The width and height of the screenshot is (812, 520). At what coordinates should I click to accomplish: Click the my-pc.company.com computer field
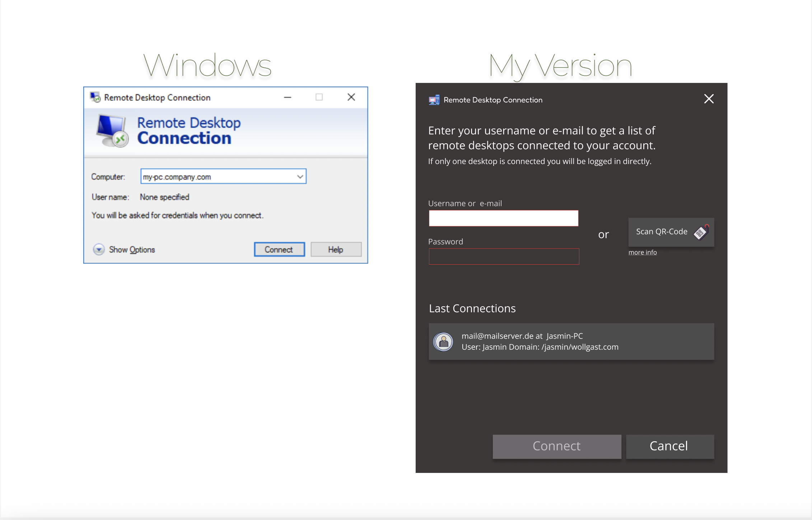point(223,176)
